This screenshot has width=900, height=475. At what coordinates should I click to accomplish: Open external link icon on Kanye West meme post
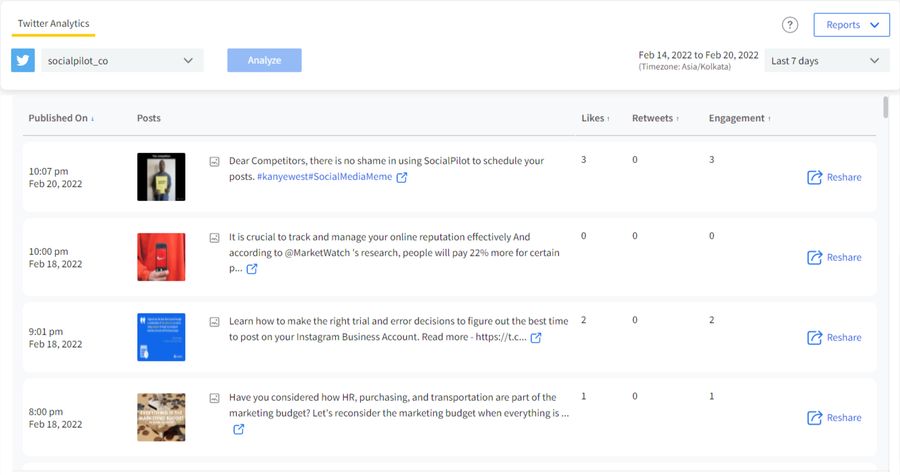click(402, 177)
